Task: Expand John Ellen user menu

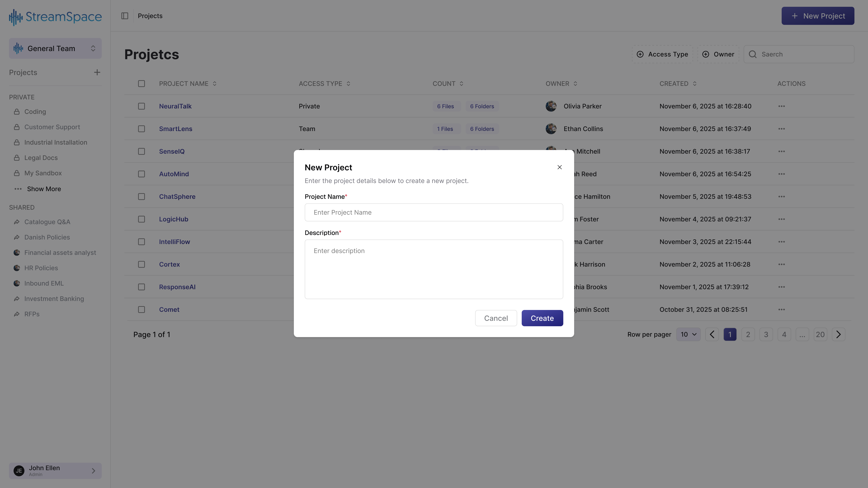Action: point(55,471)
